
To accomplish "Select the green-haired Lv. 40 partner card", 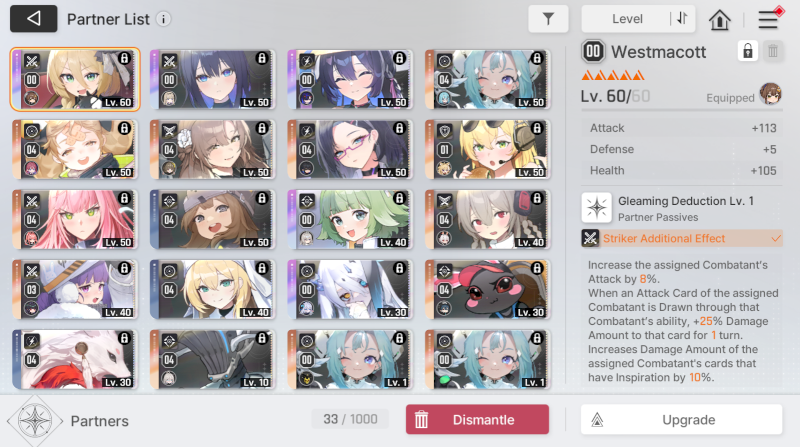I will (351, 219).
